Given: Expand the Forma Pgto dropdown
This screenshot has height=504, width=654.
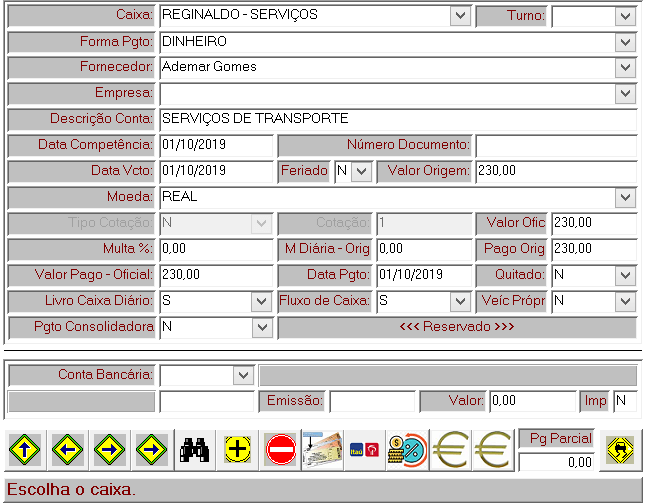Looking at the screenshot, I should 625,42.
